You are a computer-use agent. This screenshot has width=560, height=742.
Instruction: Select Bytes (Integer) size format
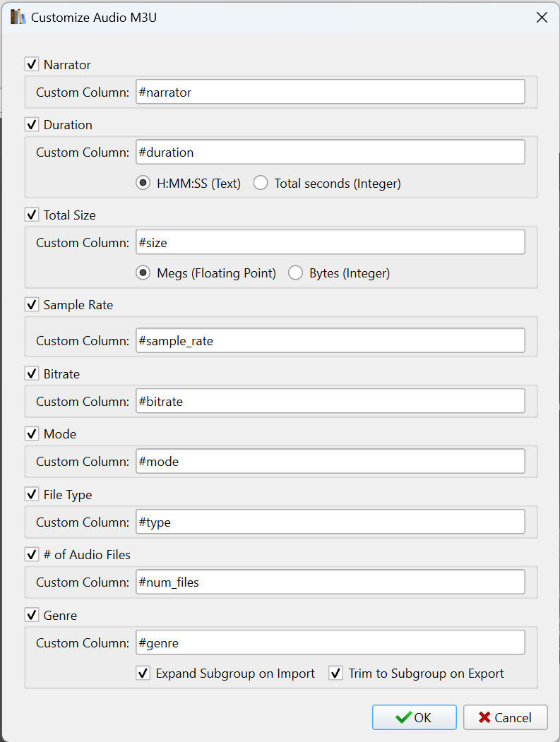pyautogui.click(x=296, y=273)
